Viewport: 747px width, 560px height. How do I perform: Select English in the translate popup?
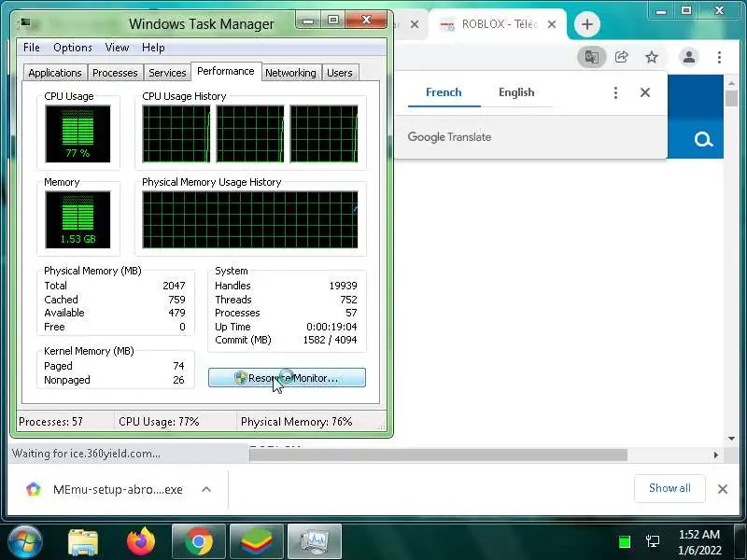point(516,92)
